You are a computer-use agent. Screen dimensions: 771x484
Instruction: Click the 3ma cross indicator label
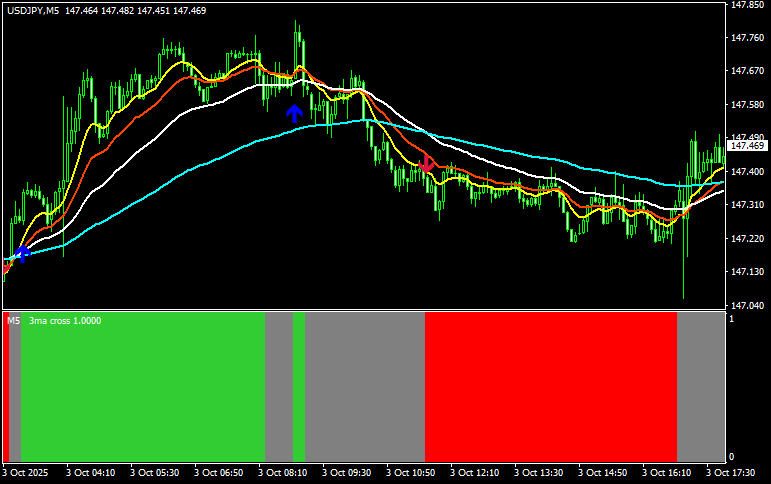point(65,321)
